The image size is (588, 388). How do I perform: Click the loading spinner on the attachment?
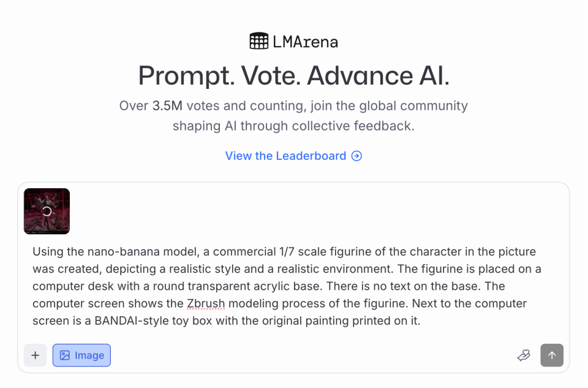click(x=47, y=211)
